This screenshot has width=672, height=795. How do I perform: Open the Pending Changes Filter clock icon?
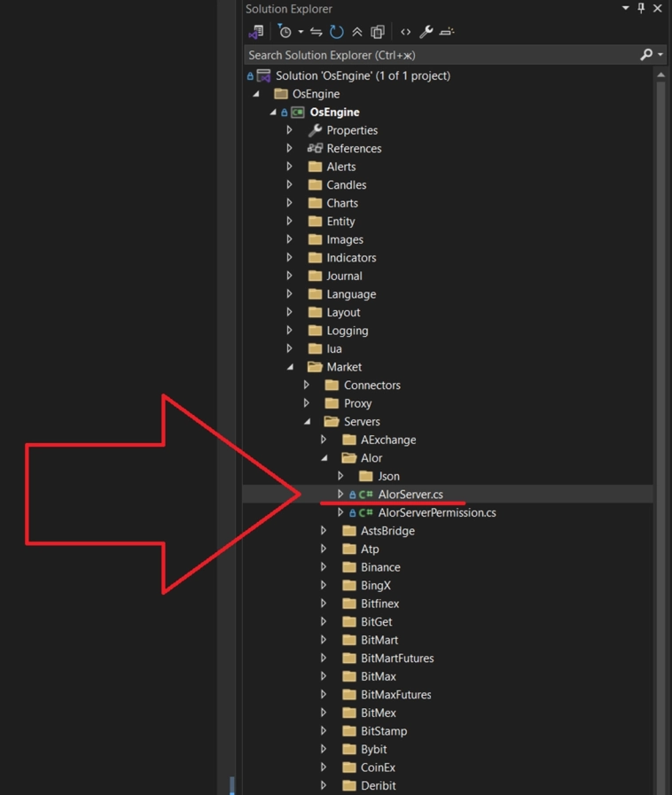point(285,32)
